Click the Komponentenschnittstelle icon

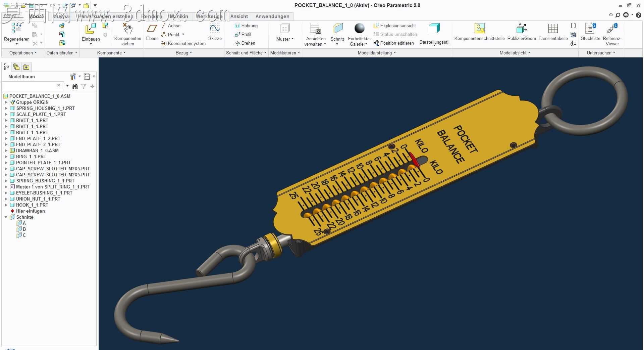point(479,28)
